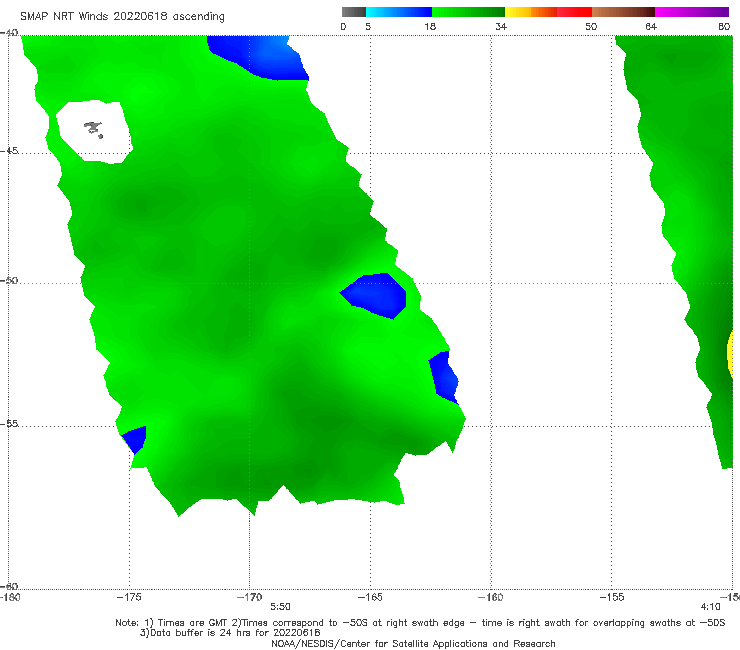
Task: Click the NOAA/NESDIS credit line
Action: click(413, 643)
